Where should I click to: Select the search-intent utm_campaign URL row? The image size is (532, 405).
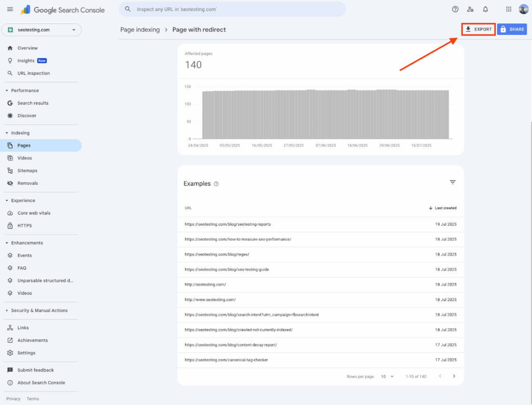tap(320, 315)
